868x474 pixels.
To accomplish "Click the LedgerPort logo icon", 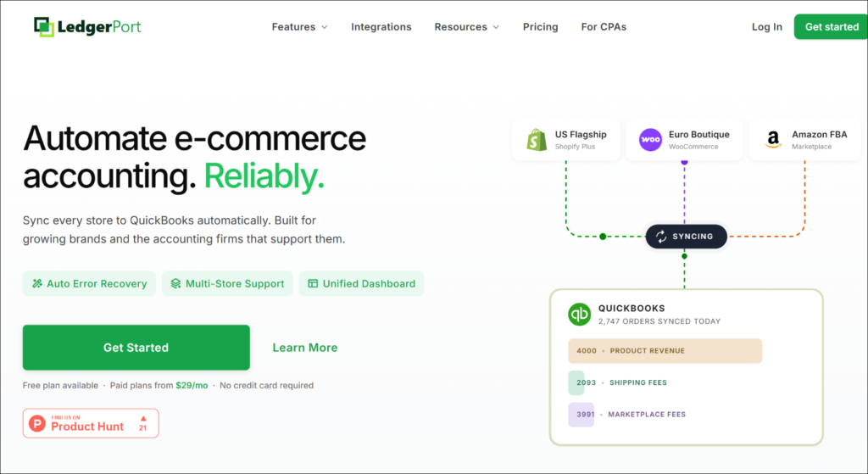I will coord(44,26).
